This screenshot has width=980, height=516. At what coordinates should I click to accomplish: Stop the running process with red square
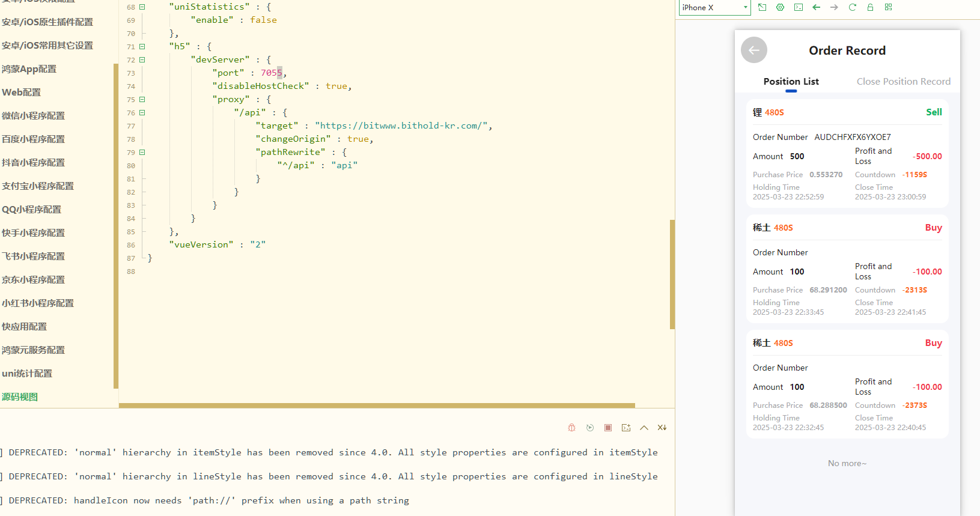click(x=608, y=428)
